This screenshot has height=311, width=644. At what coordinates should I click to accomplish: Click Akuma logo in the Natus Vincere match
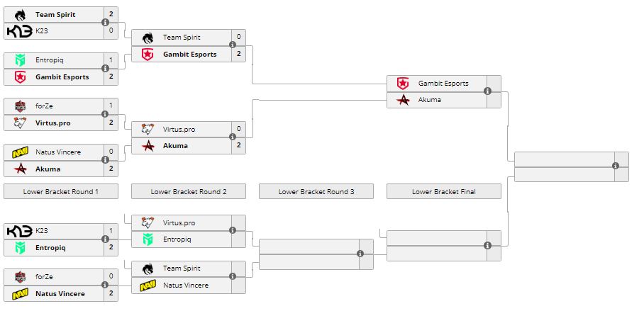(20, 169)
